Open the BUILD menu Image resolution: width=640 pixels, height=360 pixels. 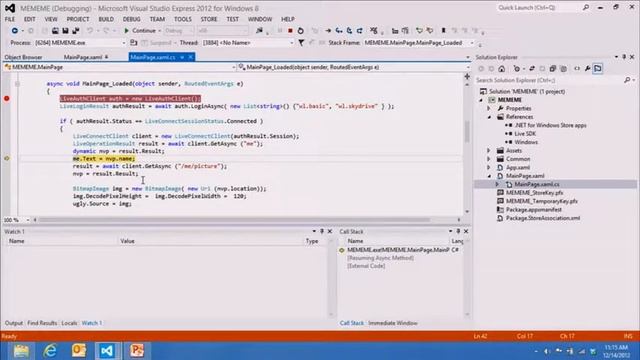pos(106,19)
